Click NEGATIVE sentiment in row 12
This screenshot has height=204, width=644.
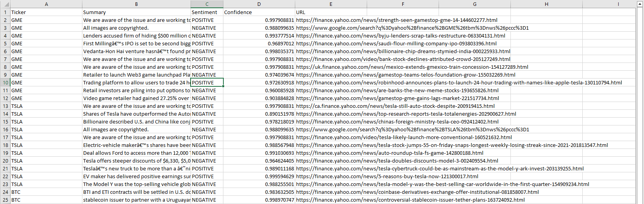point(207,98)
